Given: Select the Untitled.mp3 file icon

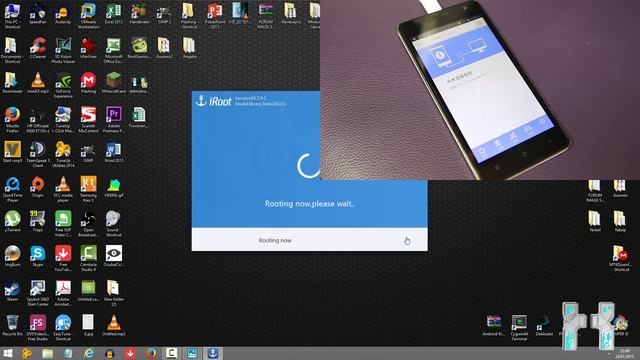Looking at the screenshot, I should coord(113,326).
